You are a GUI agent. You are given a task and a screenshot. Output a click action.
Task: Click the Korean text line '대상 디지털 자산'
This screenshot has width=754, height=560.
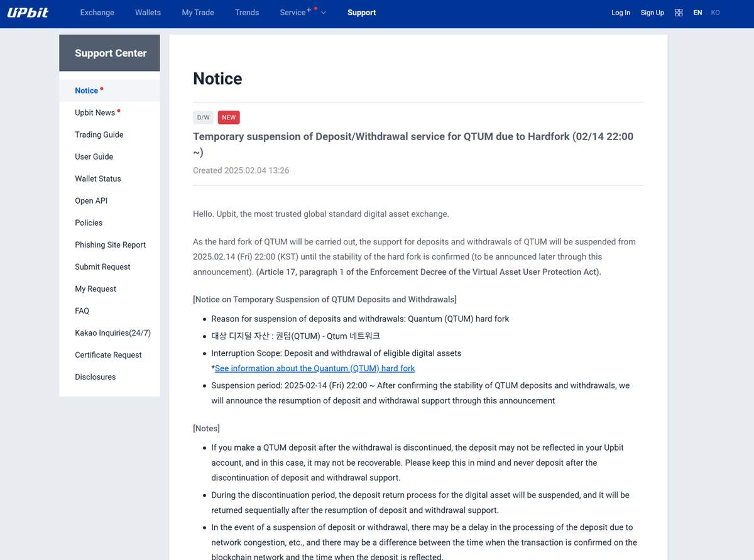coord(296,336)
